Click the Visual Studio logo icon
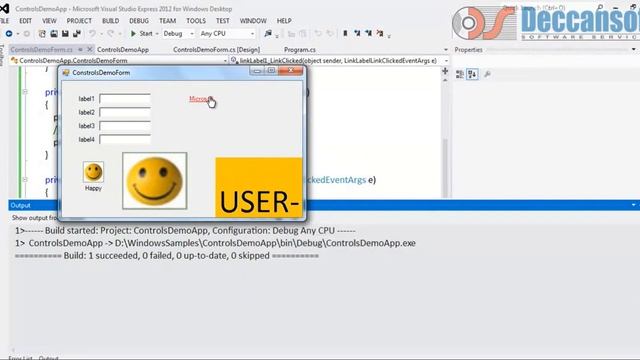The height and width of the screenshot is (360, 640). pos(4,8)
